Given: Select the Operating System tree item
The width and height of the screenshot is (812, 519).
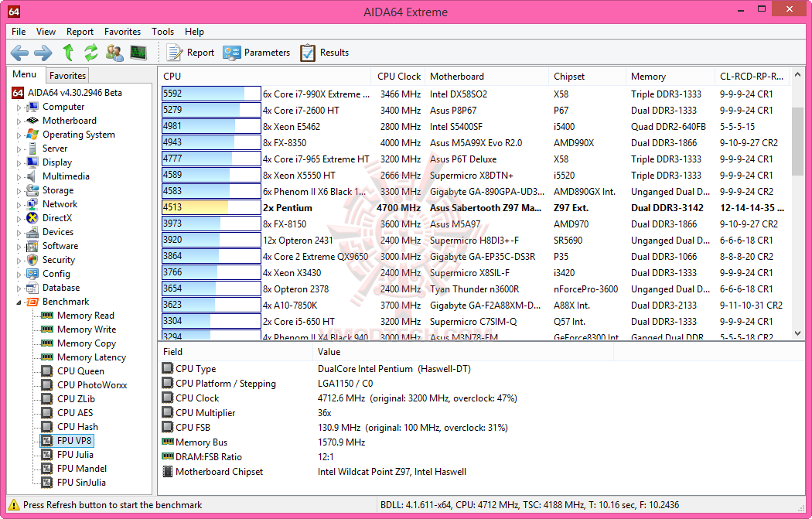Looking at the screenshot, I should pos(78,135).
